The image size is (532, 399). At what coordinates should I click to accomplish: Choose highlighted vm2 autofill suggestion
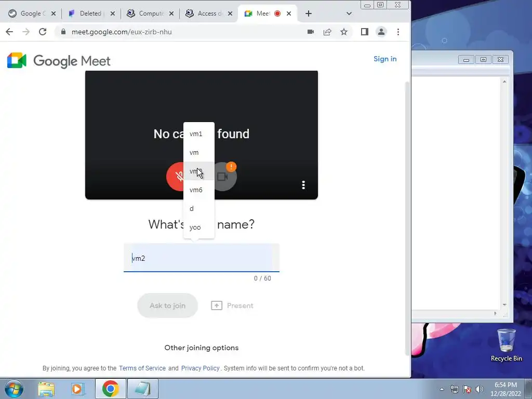[x=199, y=171]
